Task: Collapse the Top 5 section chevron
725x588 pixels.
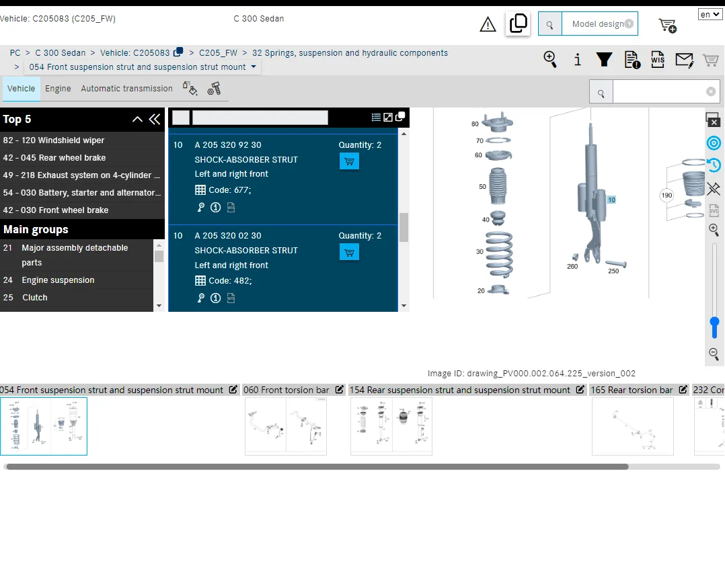Action: pos(137,119)
